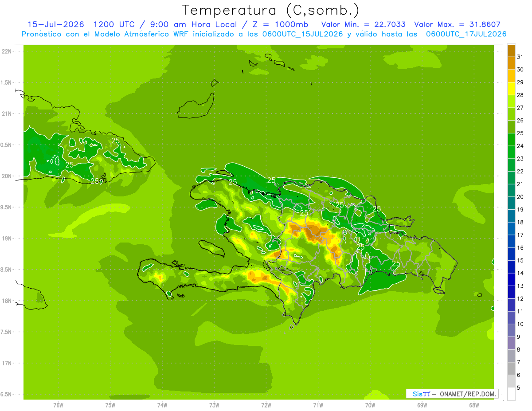Click the "69W" longitude axis label
532x411 pixels.
tap(422, 405)
